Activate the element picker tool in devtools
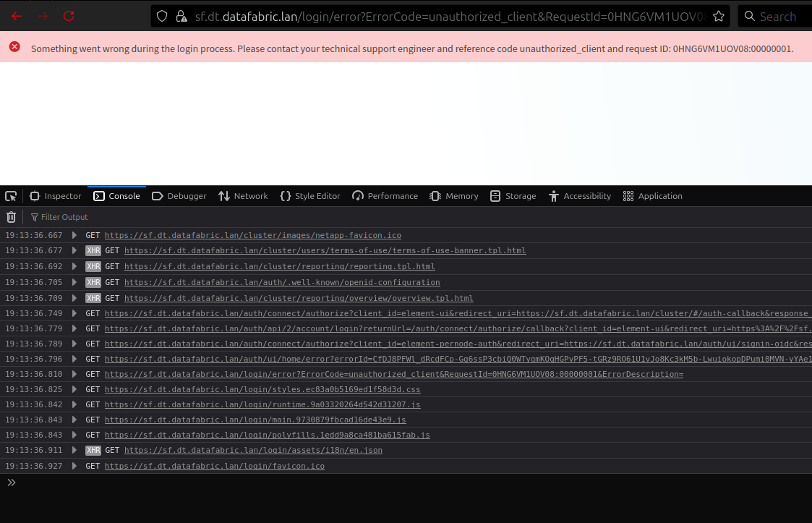This screenshot has width=812, height=523. [11, 196]
